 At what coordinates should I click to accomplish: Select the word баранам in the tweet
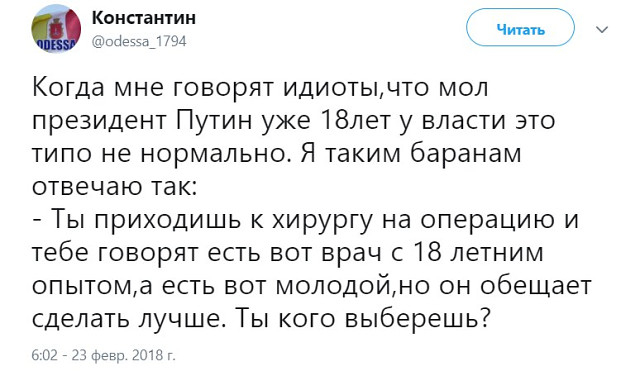[x=465, y=154]
